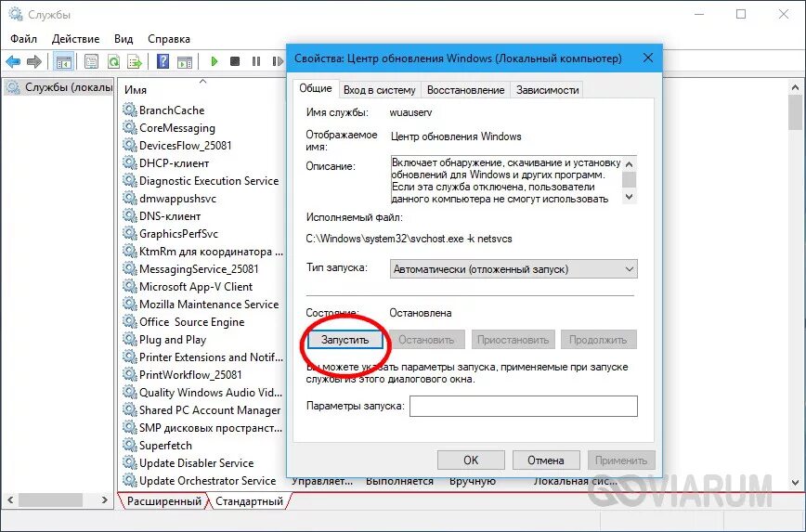Click inside the Параметры запуска field
The image size is (806, 532).
[524, 406]
